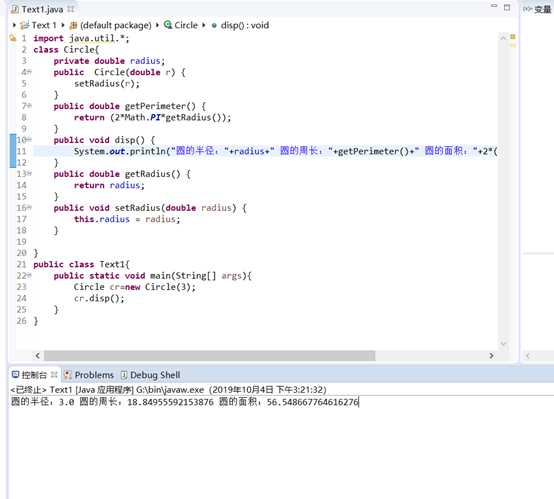Image resolution: width=554 pixels, height=499 pixels.
Task: Collapse the getPerimeter method fold at line 7
Action: tap(30, 106)
